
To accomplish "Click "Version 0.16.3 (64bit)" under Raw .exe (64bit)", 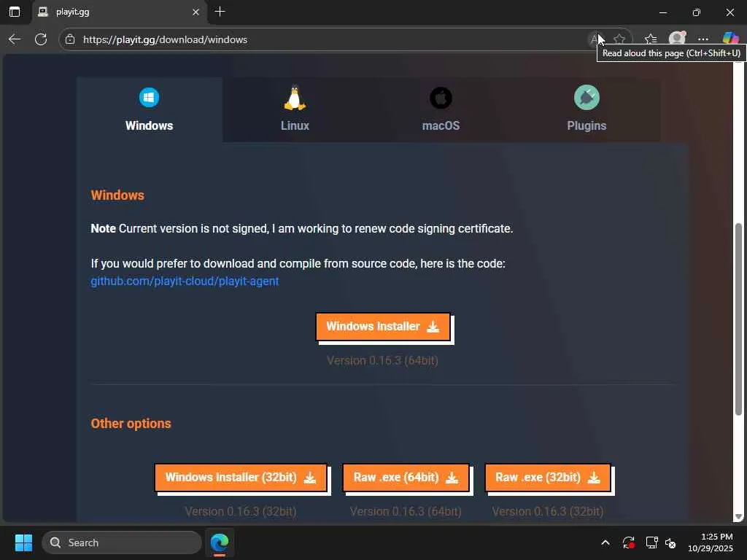I will (x=406, y=512).
